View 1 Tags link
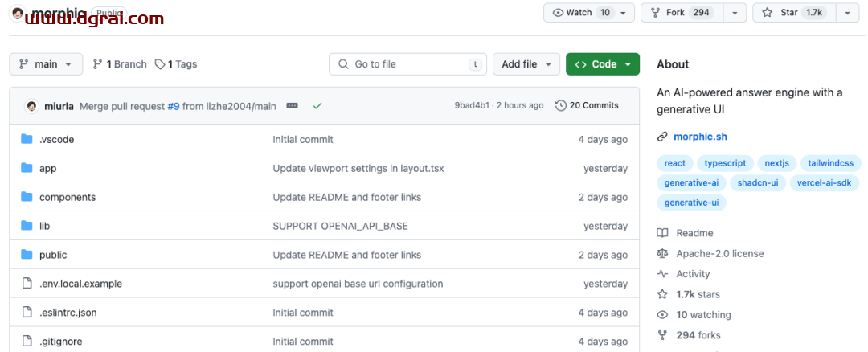 pos(176,64)
